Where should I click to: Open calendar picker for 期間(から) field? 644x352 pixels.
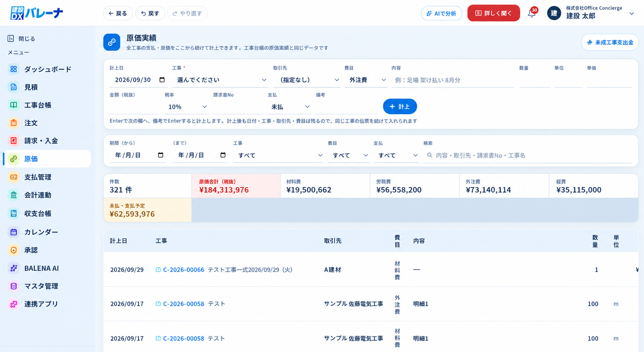[161, 155]
